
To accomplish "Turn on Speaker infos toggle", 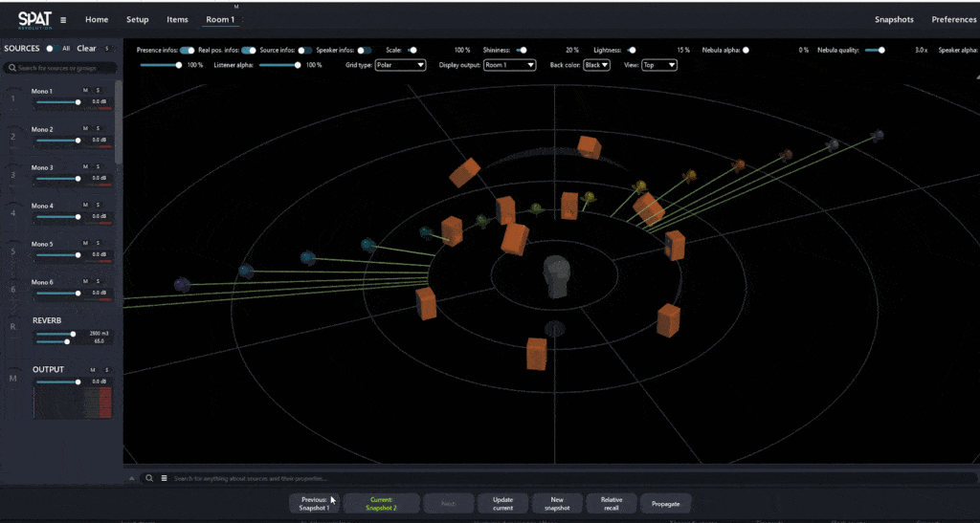I will (365, 50).
